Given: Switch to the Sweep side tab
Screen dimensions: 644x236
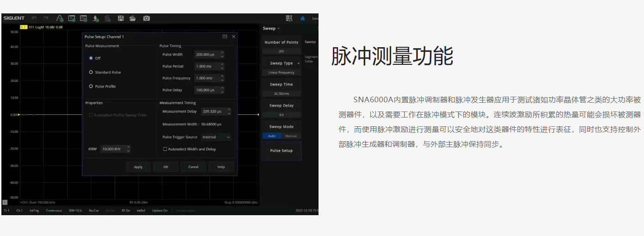Looking at the screenshot, I should click(310, 42).
